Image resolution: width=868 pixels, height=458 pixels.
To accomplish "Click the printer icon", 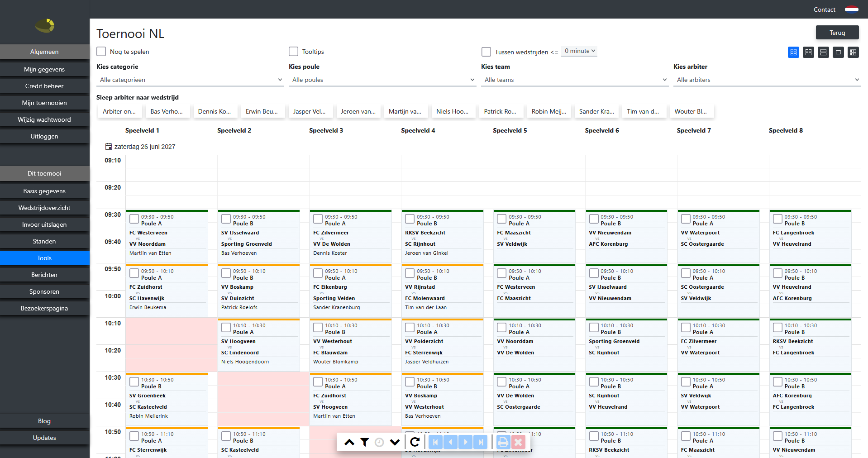I will coord(503,442).
